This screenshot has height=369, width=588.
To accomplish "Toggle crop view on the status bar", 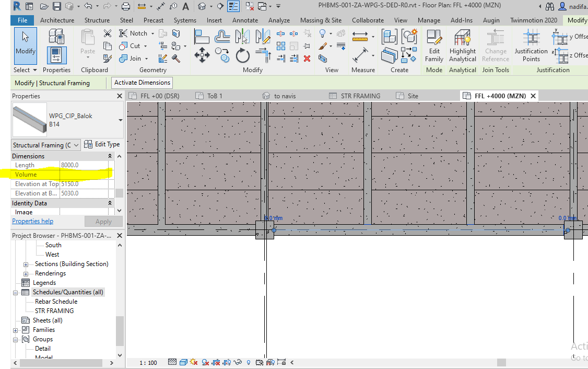I will pyautogui.click(x=217, y=362).
